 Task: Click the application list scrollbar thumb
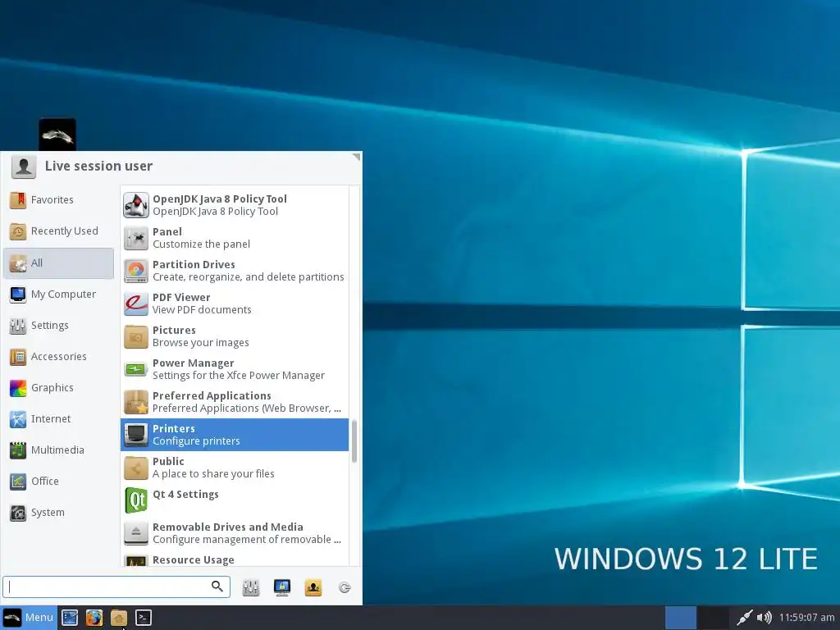point(354,441)
